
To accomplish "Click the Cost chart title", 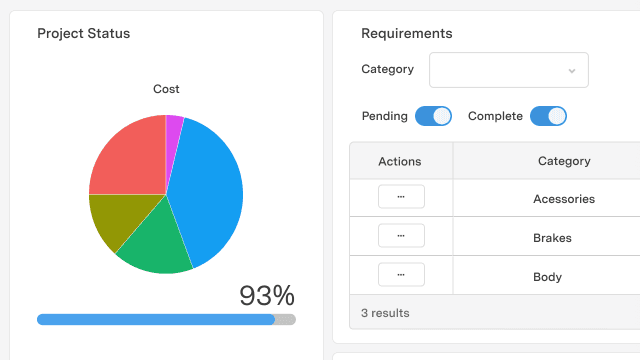I will (x=166, y=89).
